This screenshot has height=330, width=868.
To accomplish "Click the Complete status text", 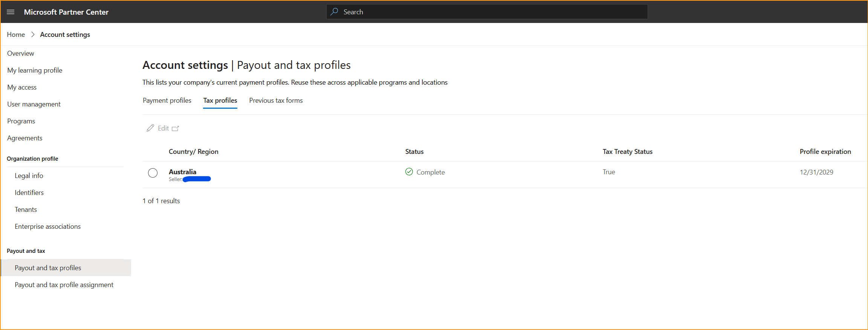I will point(431,172).
